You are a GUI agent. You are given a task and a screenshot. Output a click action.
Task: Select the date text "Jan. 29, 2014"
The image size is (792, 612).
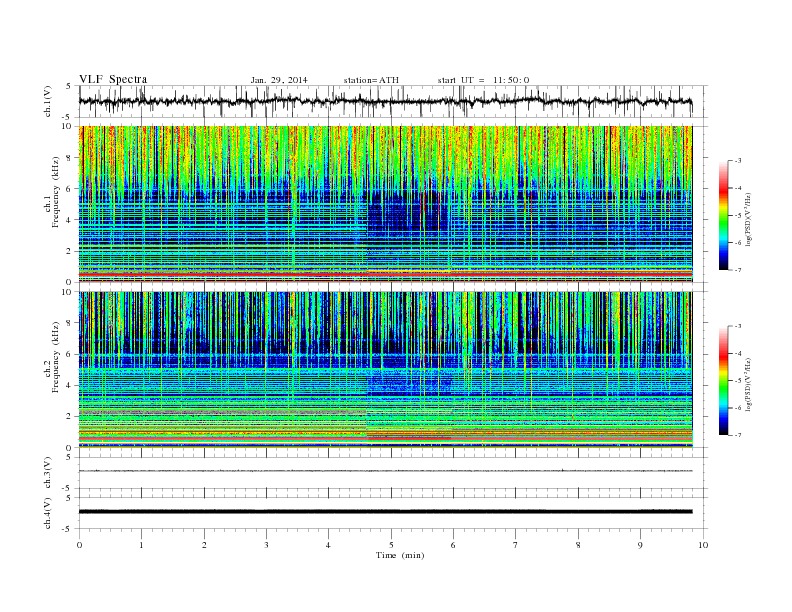(279, 80)
